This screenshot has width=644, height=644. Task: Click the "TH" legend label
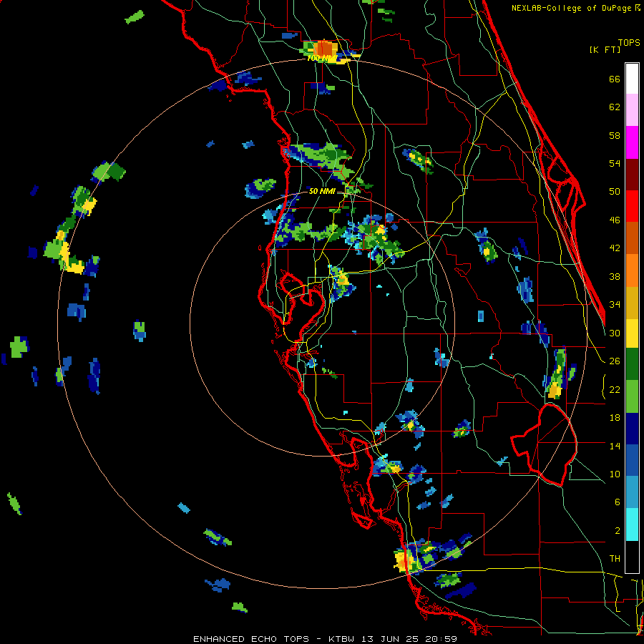click(615, 559)
